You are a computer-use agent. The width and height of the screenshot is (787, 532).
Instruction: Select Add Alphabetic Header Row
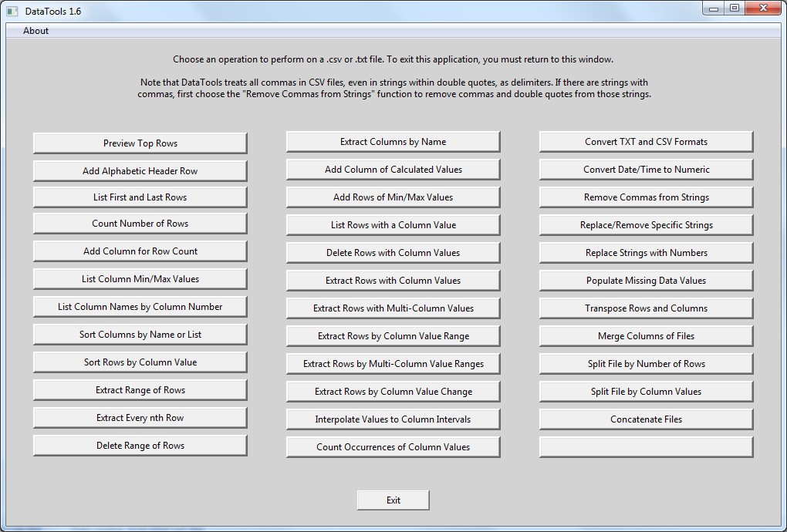[x=140, y=170]
